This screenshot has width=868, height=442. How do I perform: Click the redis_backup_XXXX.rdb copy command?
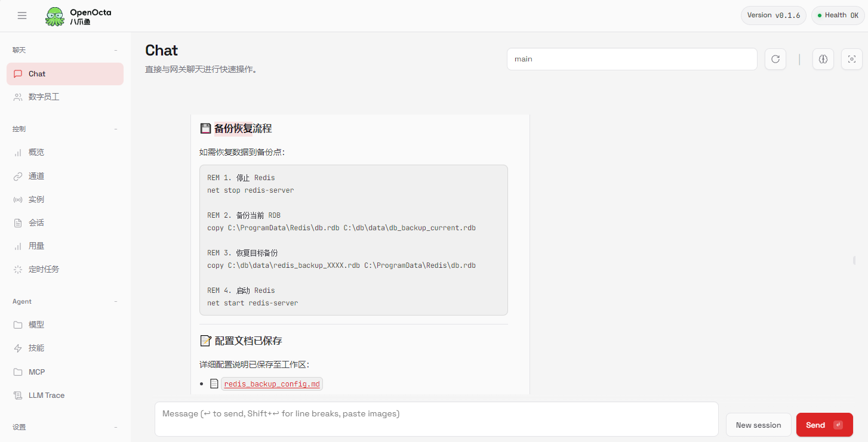341,265
